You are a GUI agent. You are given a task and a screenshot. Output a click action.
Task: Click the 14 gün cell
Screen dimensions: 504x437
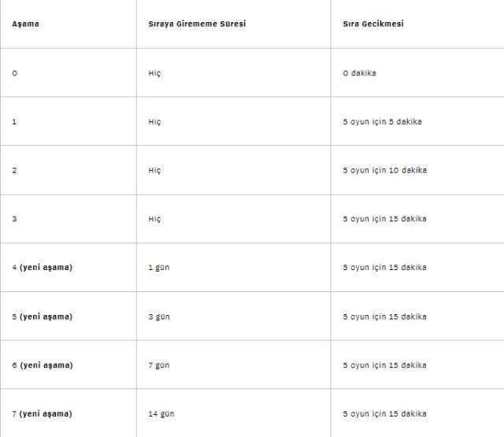161,414
